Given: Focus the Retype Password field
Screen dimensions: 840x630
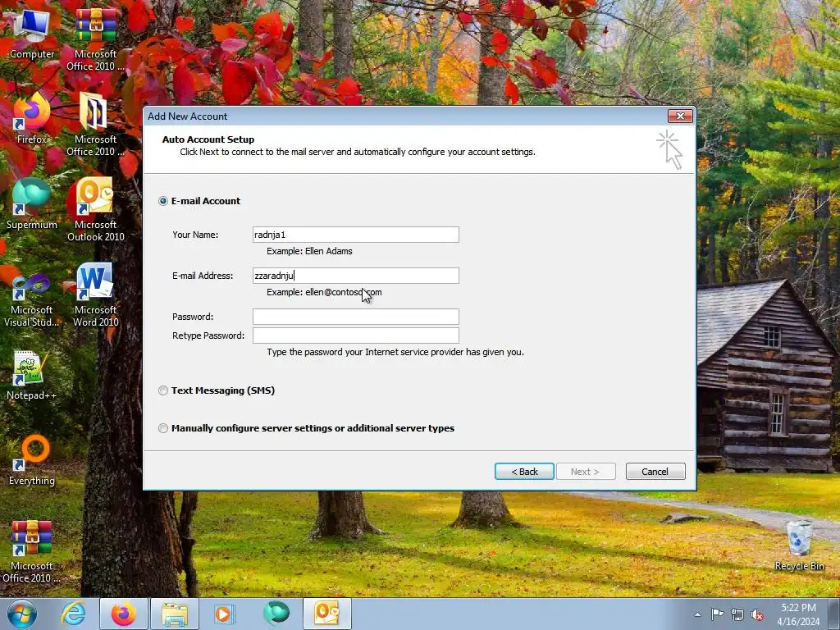Looking at the screenshot, I should 356,336.
